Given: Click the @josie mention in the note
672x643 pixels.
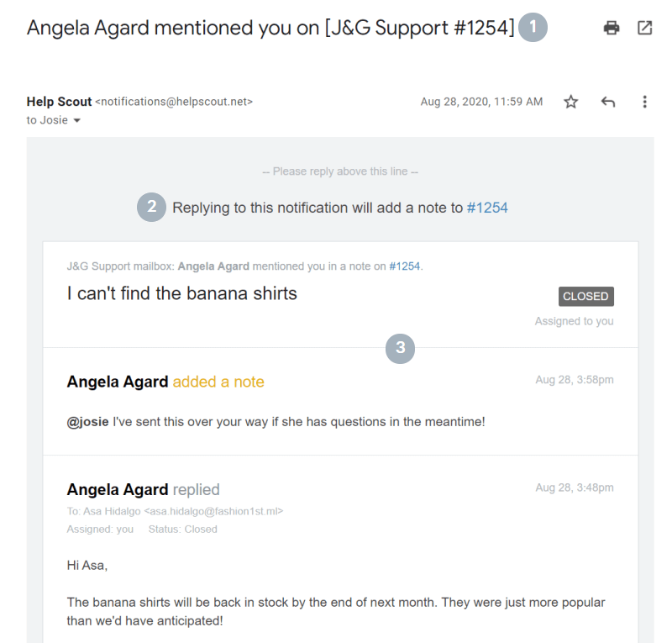Looking at the screenshot, I should pos(87,422).
